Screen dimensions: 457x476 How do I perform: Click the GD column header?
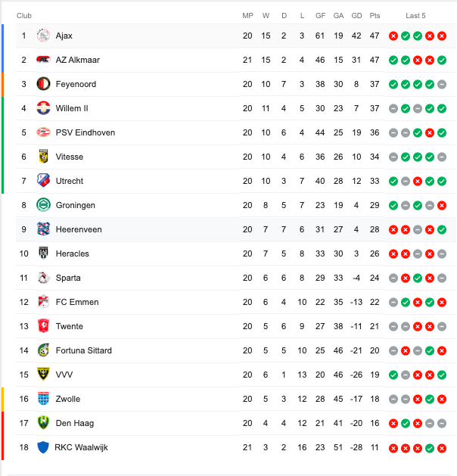click(356, 15)
